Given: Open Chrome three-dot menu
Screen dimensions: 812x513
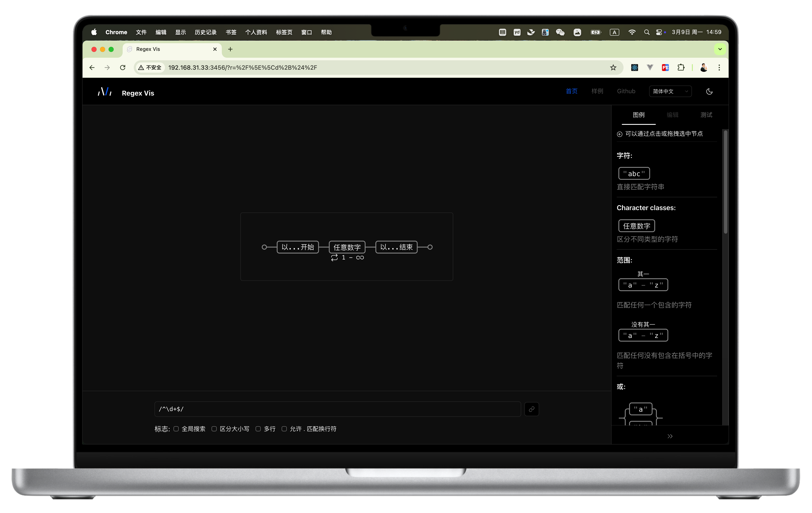Looking at the screenshot, I should 719,68.
